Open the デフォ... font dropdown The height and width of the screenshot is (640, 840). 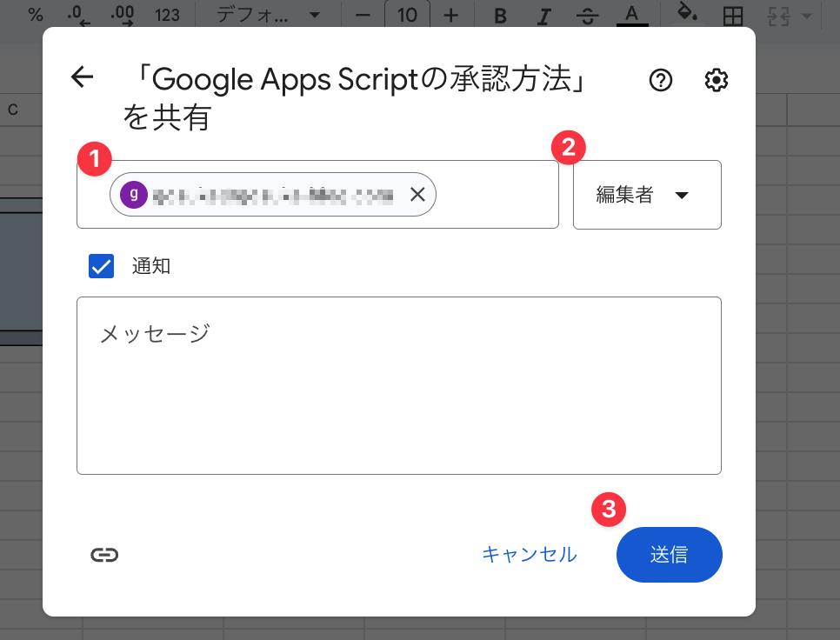click(x=268, y=15)
